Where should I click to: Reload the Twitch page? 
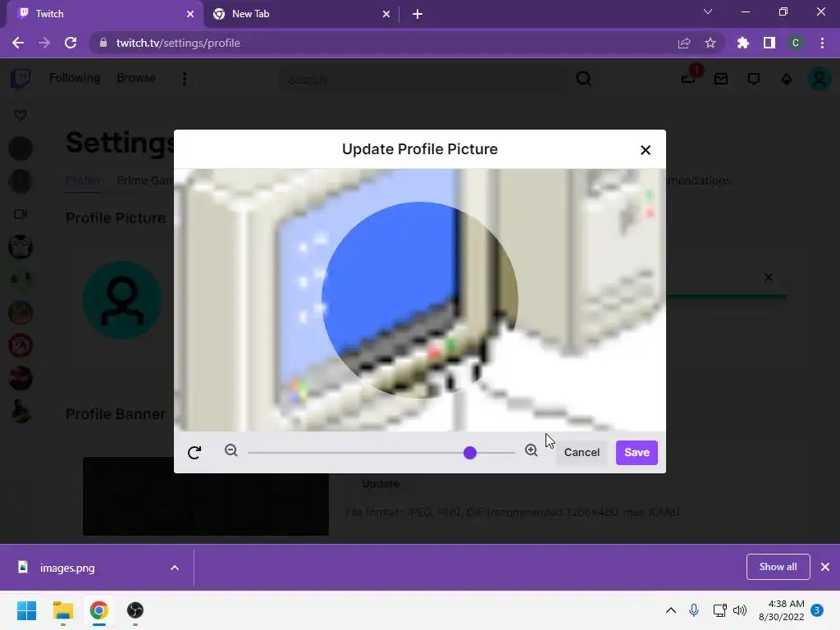tap(71, 43)
